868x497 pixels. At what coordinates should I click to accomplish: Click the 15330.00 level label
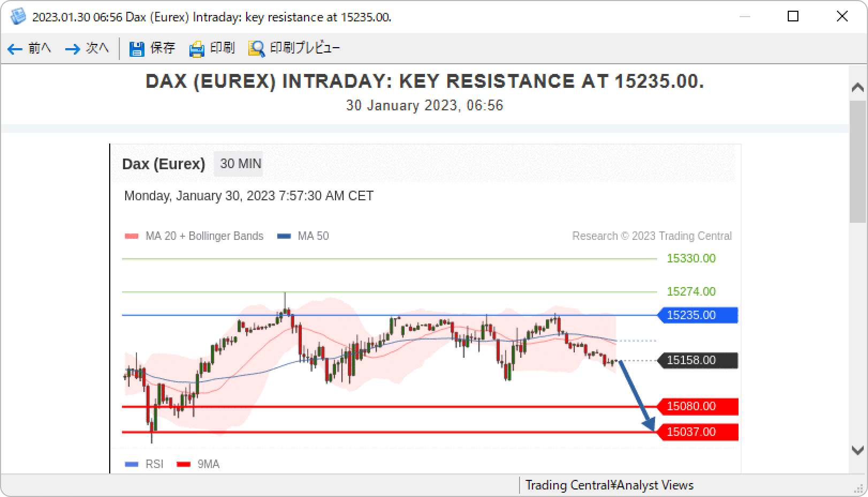(691, 259)
